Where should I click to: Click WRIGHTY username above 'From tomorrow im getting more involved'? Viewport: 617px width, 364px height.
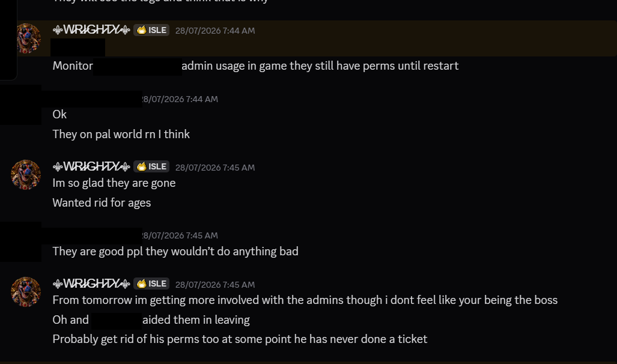pyautogui.click(x=91, y=284)
